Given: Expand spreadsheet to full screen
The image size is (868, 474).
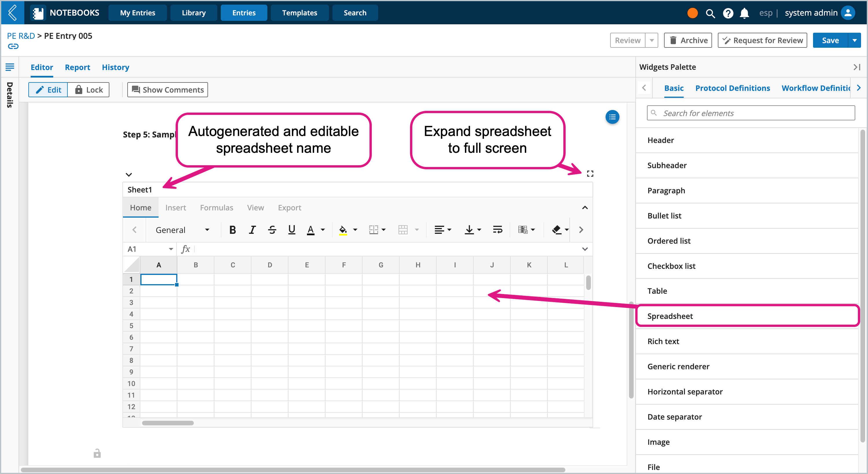Looking at the screenshot, I should click(590, 174).
